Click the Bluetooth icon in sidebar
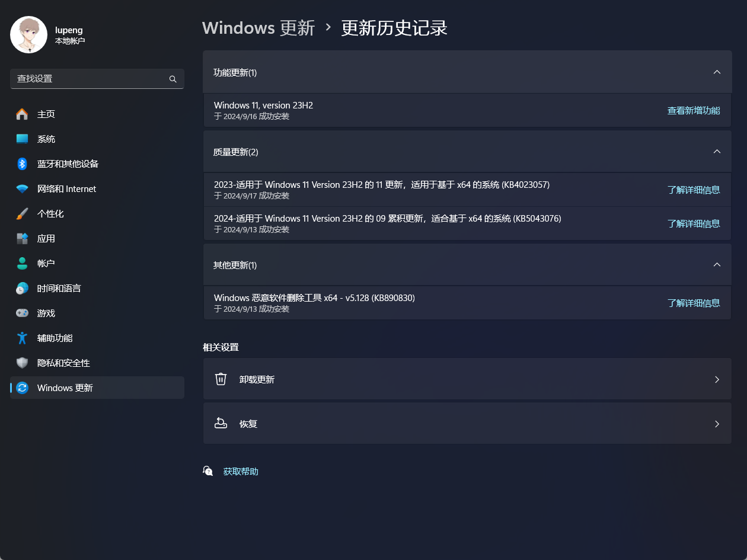This screenshot has width=747, height=560. pyautogui.click(x=22, y=164)
